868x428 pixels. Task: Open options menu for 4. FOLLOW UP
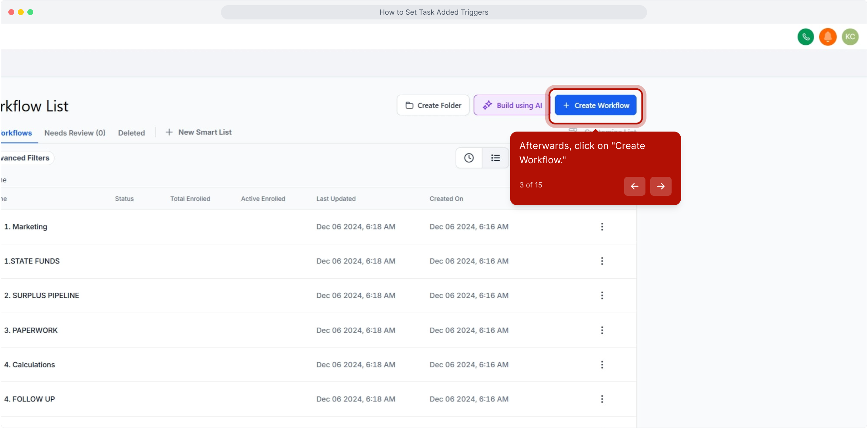click(602, 399)
